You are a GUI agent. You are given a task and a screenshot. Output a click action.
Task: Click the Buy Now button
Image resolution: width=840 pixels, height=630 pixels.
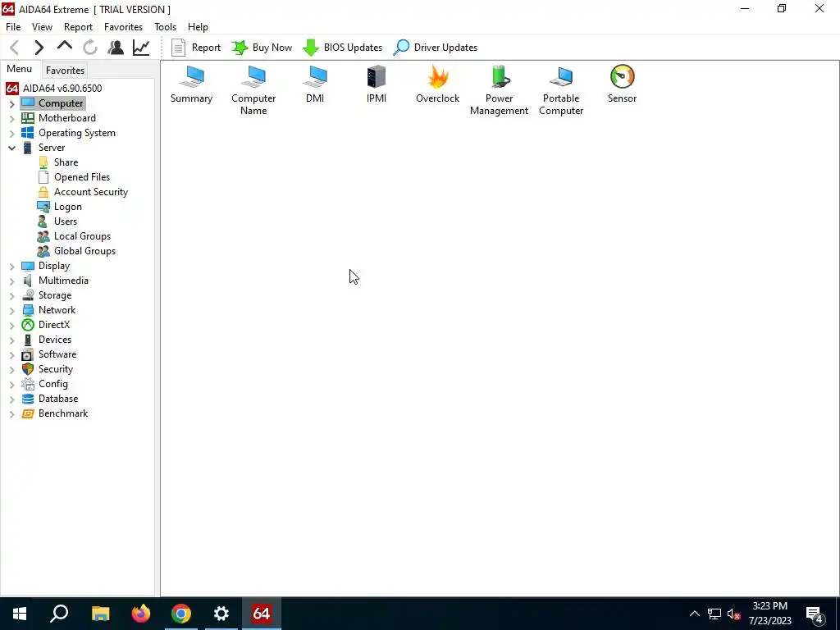tap(262, 48)
